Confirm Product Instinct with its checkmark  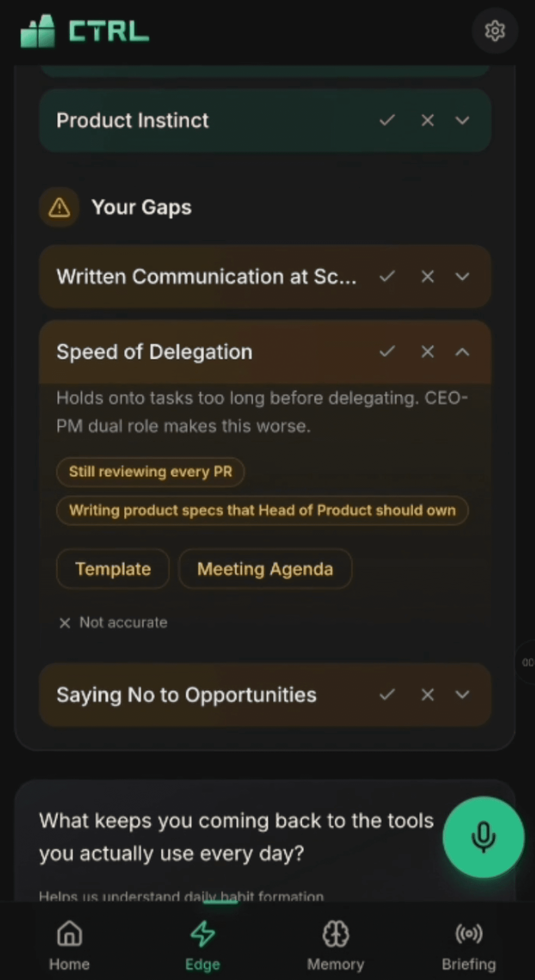point(387,120)
